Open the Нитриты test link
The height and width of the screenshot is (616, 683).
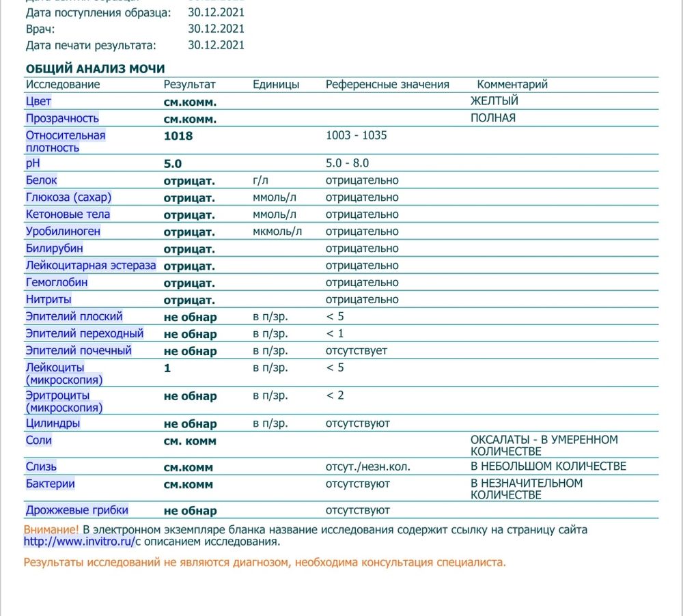[48, 300]
